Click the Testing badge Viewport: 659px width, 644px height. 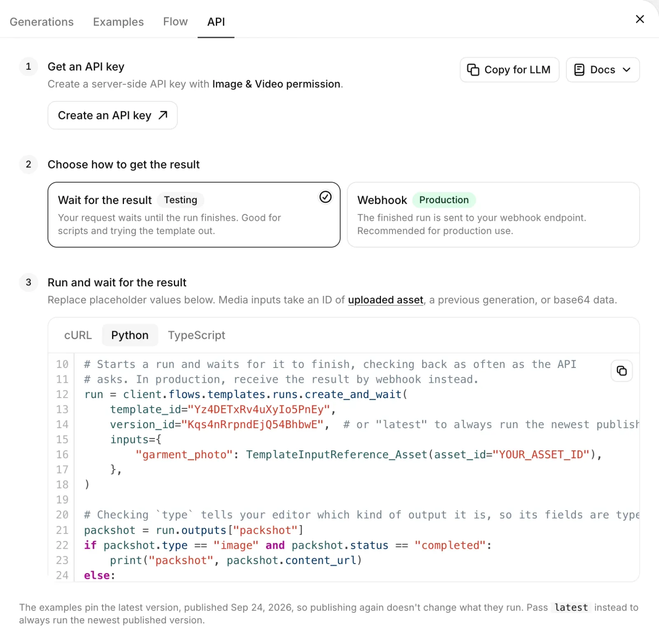click(180, 200)
